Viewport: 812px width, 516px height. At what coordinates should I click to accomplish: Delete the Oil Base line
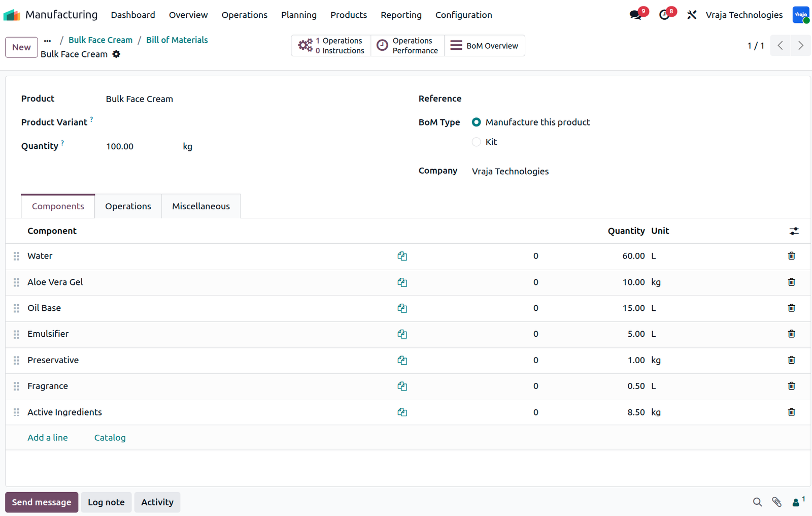click(791, 308)
